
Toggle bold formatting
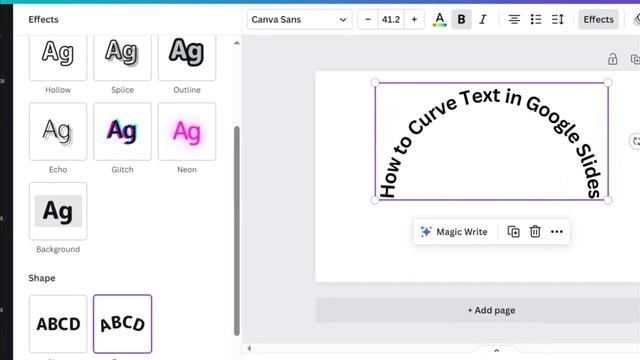coord(461,20)
